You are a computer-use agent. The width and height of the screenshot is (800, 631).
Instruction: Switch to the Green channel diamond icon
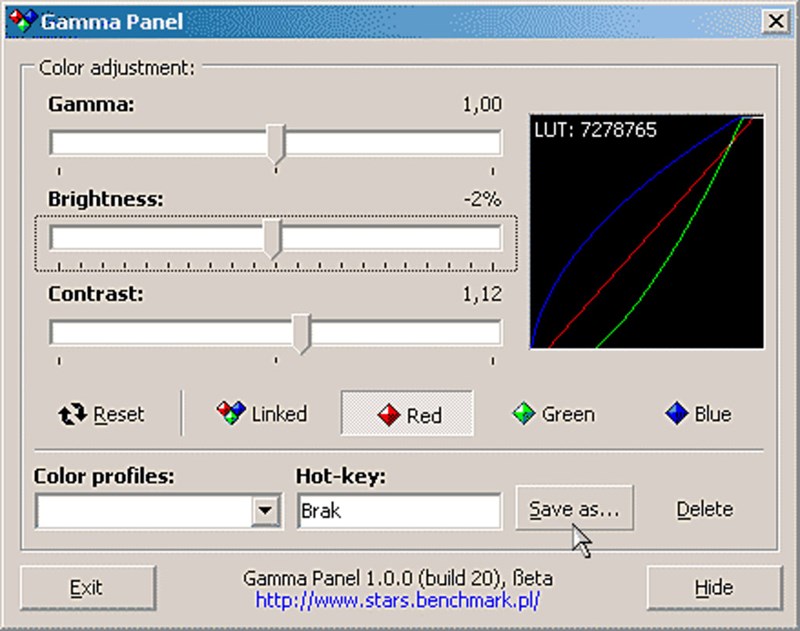[x=523, y=414]
